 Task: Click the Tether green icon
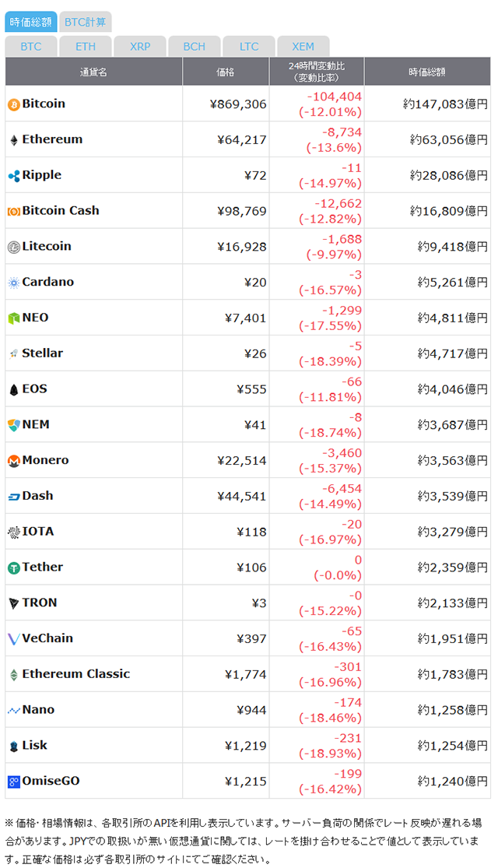click(13, 568)
